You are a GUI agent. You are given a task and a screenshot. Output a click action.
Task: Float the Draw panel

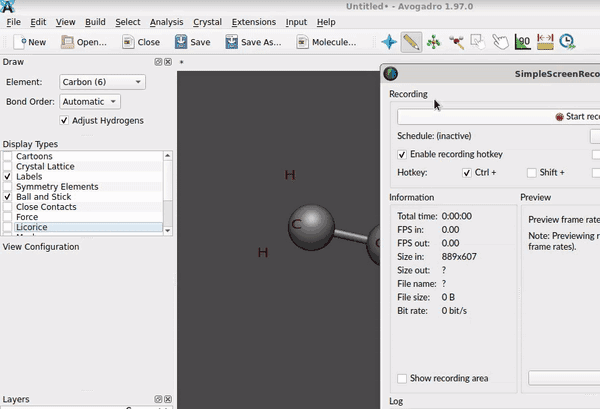158,62
